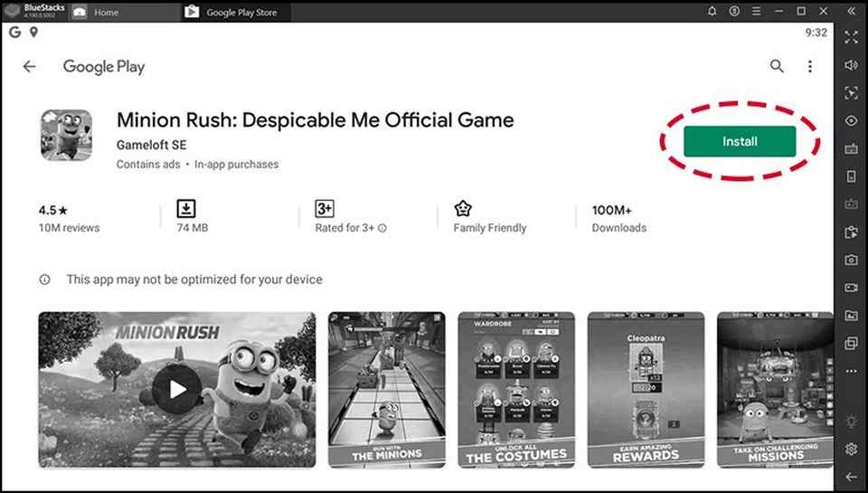Screen dimensions: 868x493
Task: Open the three-dot options menu in Google Play
Action: click(810, 66)
